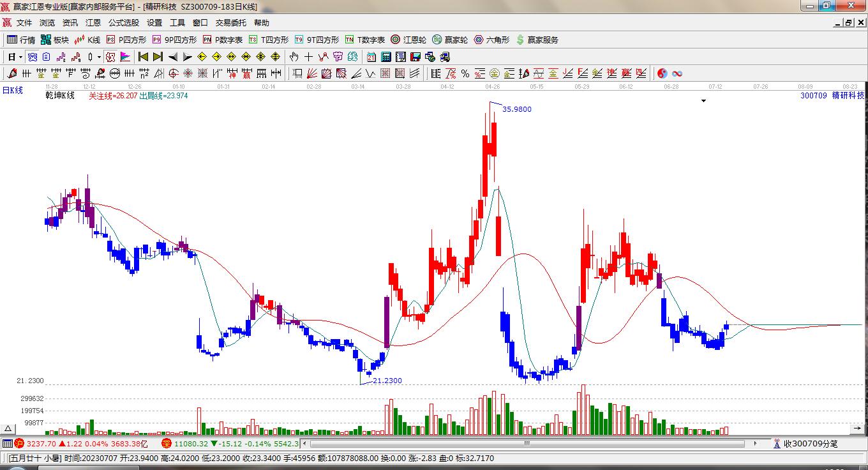The image size is (868, 470).
Task: Toggle the K线 chart mode button
Action: click(x=87, y=40)
